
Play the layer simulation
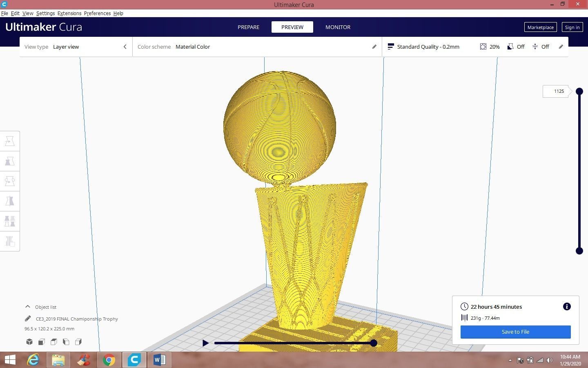pos(205,343)
